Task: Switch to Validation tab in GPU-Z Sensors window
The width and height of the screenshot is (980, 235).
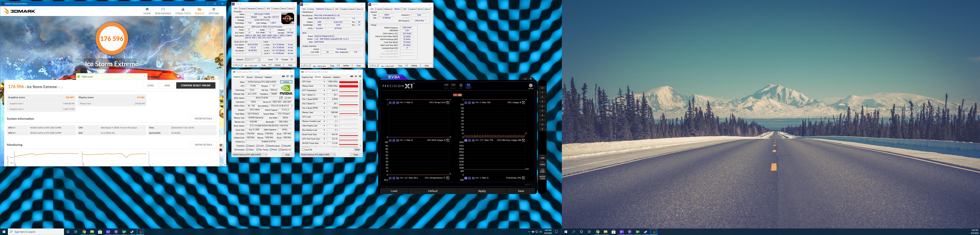Action: (337, 77)
